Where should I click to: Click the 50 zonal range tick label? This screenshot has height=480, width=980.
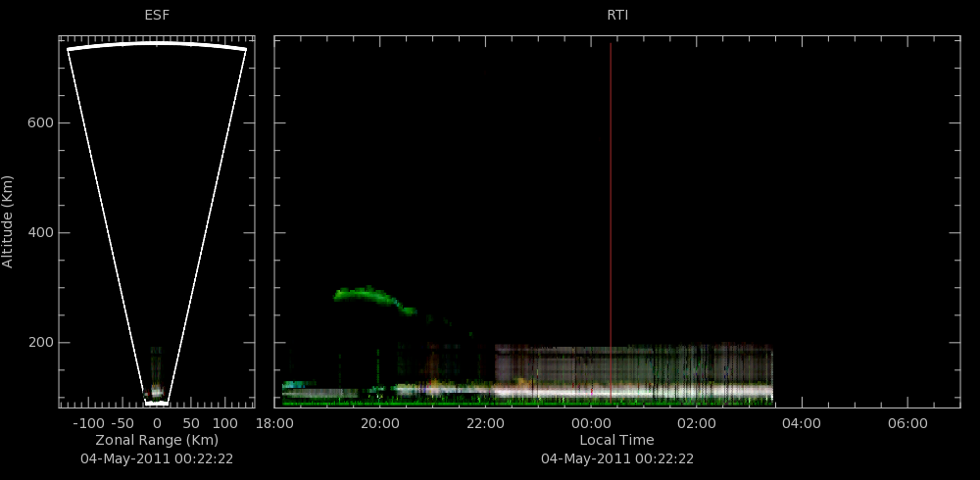tap(191, 424)
